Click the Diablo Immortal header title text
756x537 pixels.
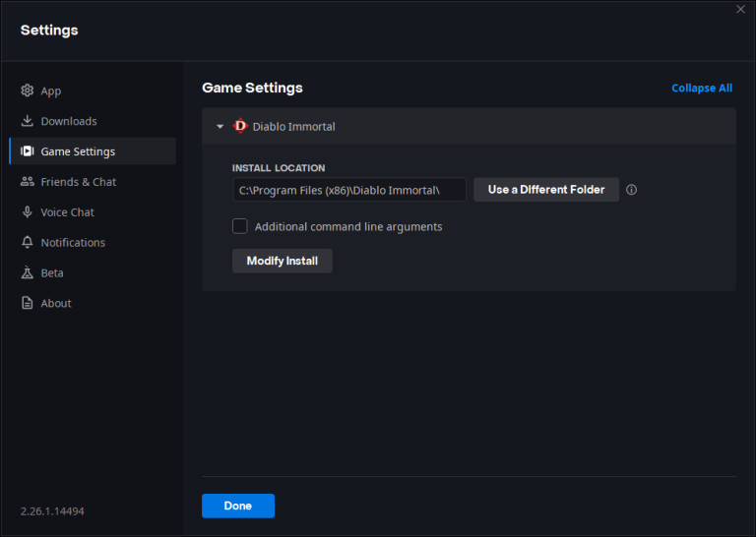pyautogui.click(x=293, y=127)
